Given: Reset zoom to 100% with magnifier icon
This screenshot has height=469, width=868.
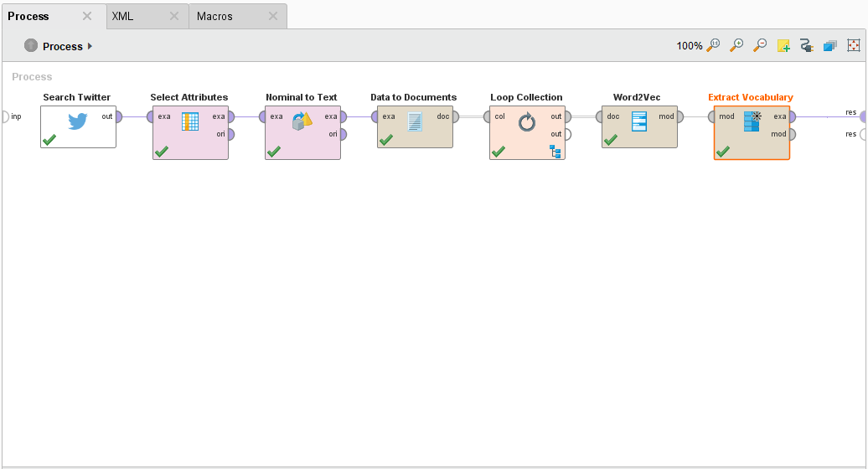Looking at the screenshot, I should point(714,45).
